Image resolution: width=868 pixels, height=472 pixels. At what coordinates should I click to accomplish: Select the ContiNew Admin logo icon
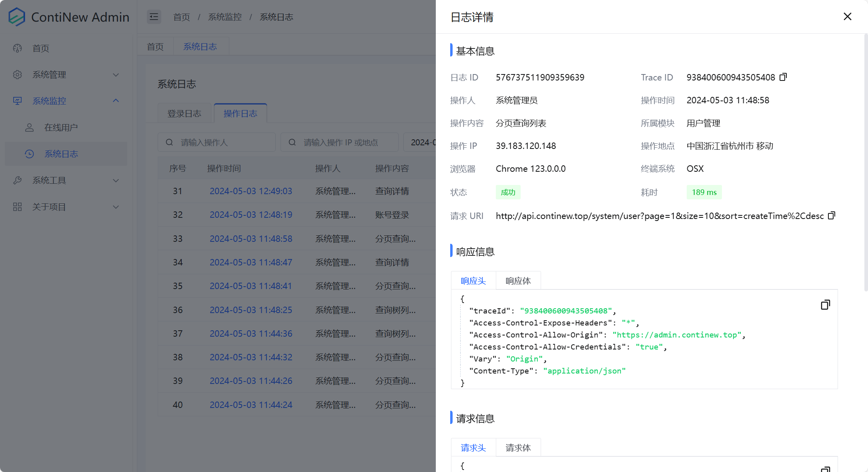tap(16, 17)
